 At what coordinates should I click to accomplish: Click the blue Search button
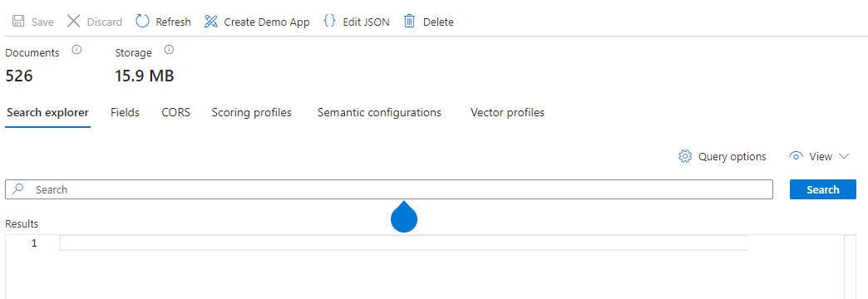coord(822,189)
